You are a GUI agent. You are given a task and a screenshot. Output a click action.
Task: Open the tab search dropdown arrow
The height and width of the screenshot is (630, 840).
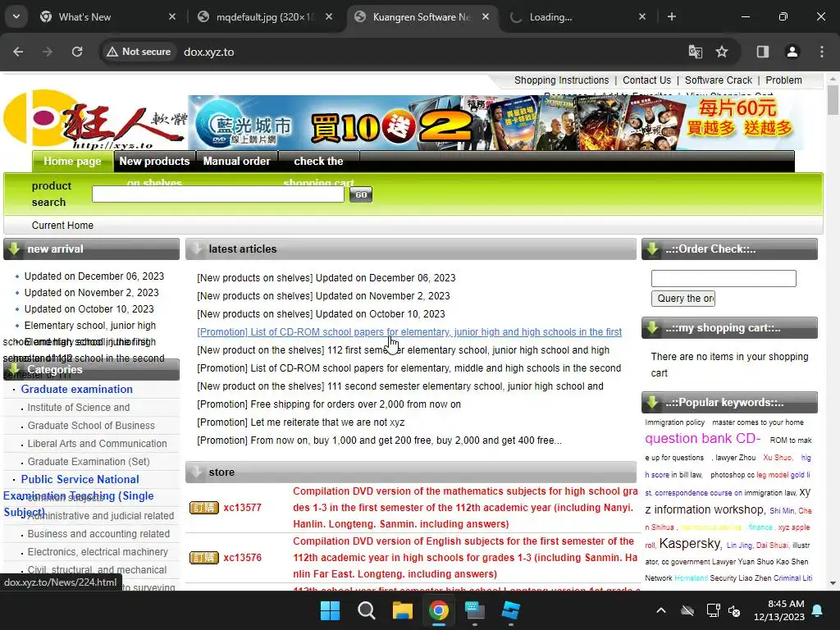16,16
